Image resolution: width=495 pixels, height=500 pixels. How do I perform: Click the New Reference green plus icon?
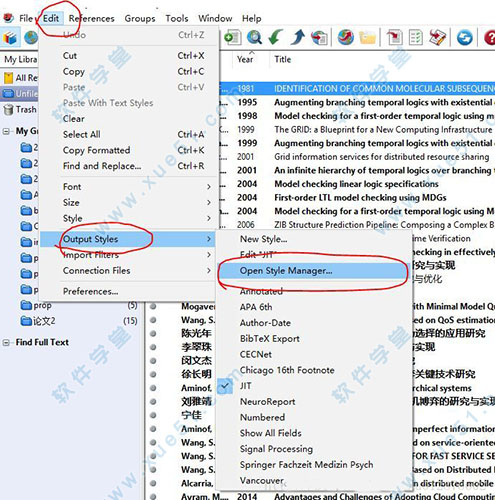coord(233,37)
